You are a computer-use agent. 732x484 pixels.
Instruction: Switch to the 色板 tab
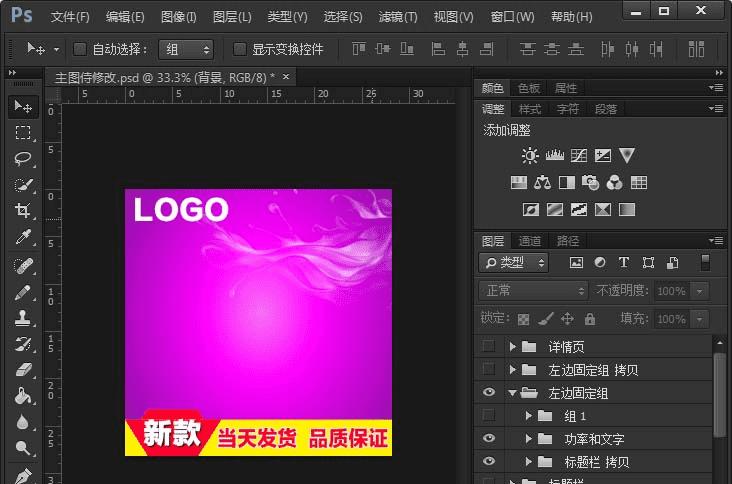point(529,88)
